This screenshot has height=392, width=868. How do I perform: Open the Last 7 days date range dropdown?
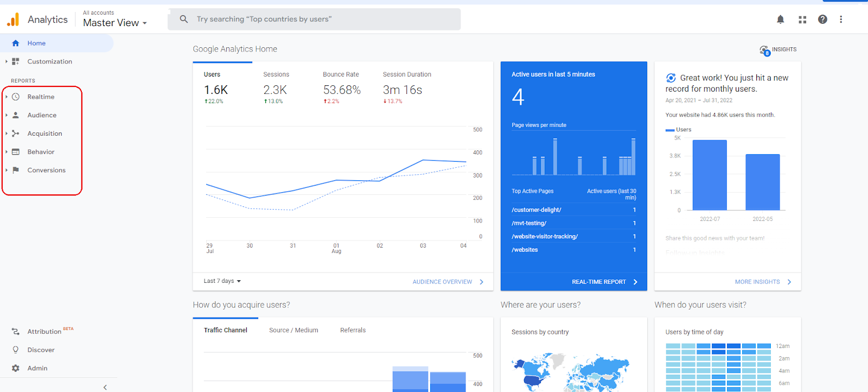222,281
